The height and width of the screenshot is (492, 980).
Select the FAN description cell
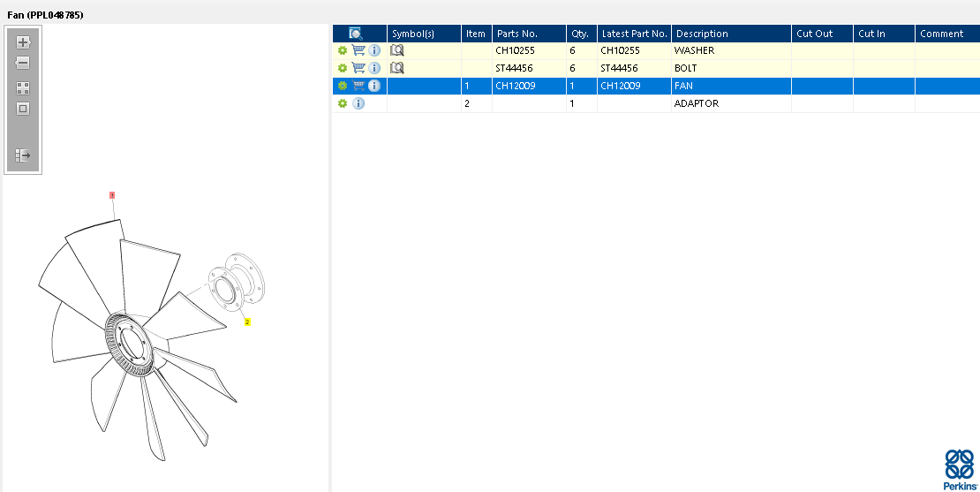point(731,86)
